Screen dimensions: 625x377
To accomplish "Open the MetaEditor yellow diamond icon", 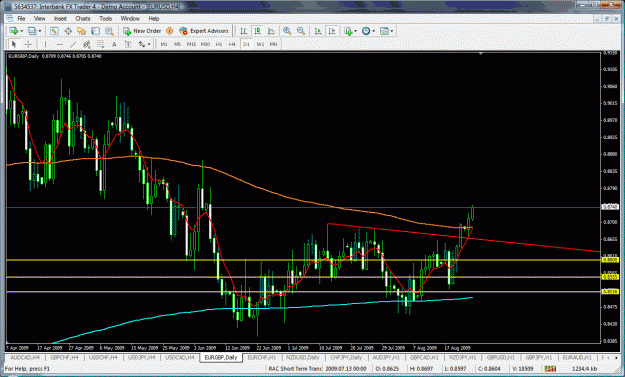I will coord(170,31).
